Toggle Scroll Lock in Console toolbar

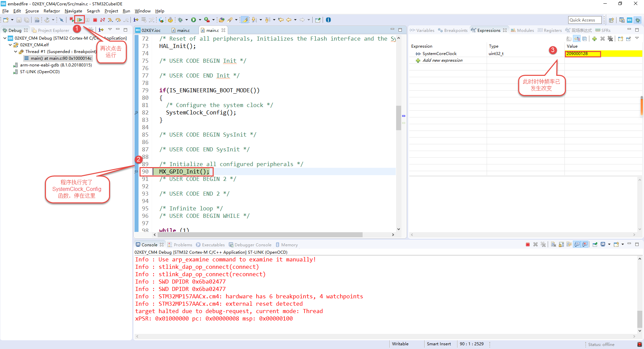click(561, 244)
